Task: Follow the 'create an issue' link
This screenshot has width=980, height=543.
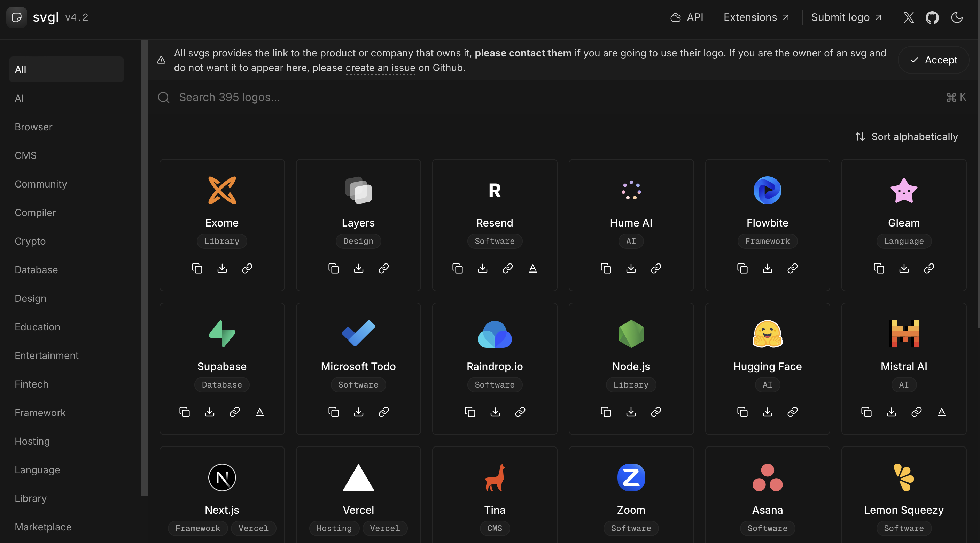Action: click(x=380, y=68)
